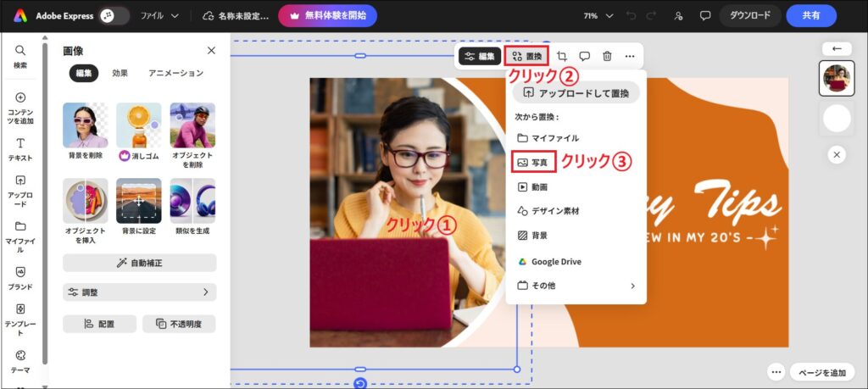Expand その他 submenu in replace menu
Image resolution: width=868 pixels, height=389 pixels.
(576, 286)
